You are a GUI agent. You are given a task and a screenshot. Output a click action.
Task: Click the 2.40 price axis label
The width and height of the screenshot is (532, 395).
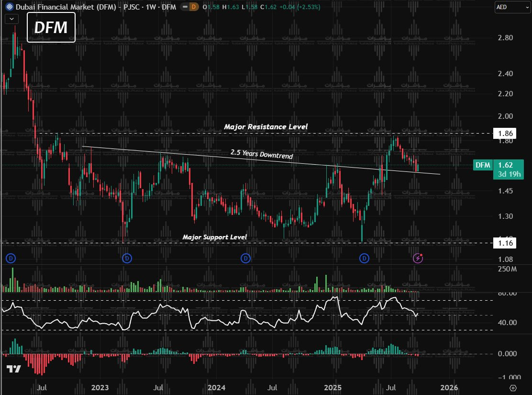(x=505, y=74)
